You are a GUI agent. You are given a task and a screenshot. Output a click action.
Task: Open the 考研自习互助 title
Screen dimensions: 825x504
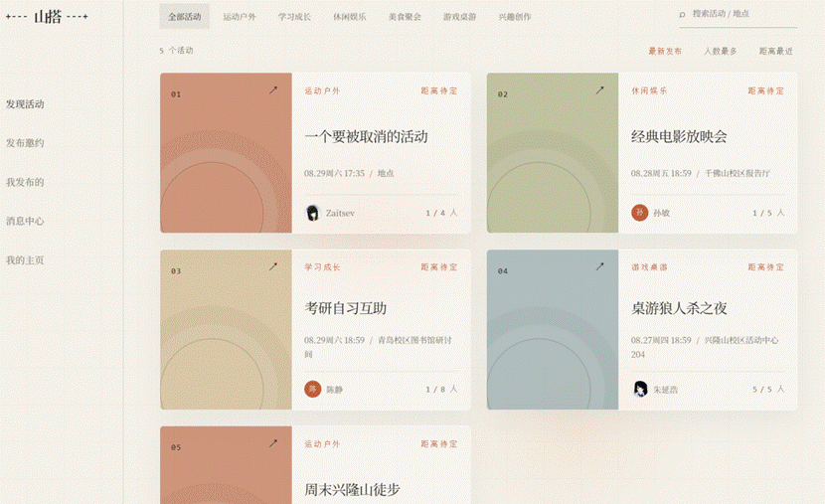[x=345, y=308]
